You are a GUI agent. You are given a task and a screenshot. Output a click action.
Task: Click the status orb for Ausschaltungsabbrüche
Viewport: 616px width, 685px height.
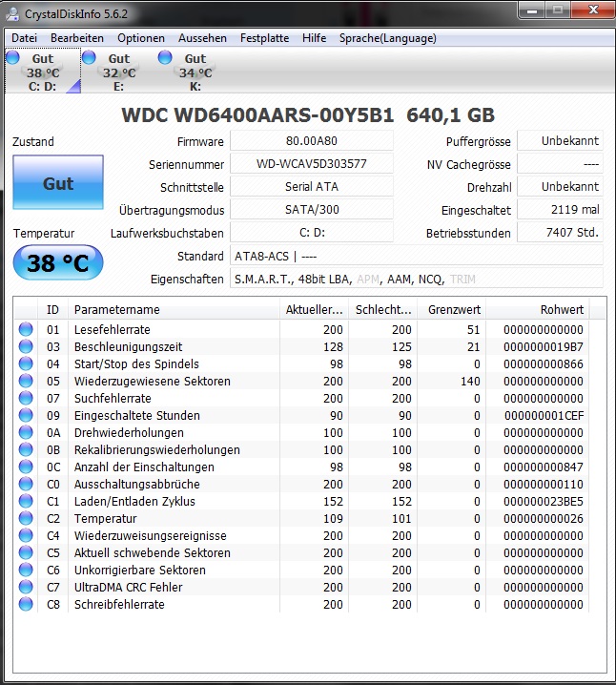point(26,484)
